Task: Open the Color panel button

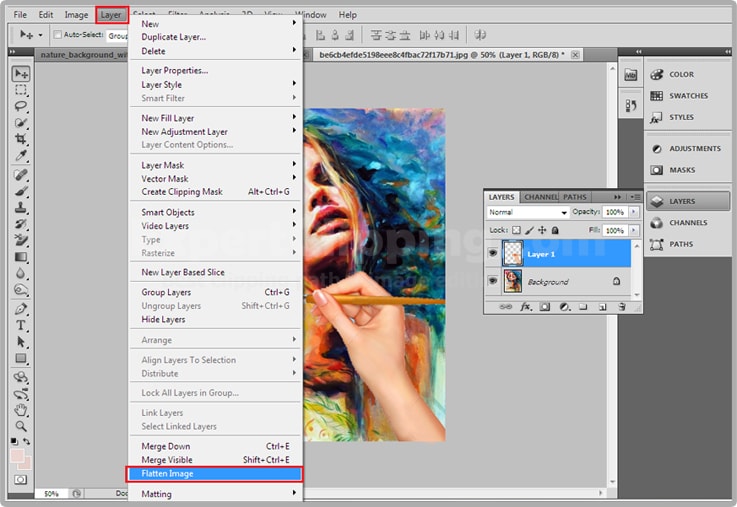Action: tap(688, 74)
